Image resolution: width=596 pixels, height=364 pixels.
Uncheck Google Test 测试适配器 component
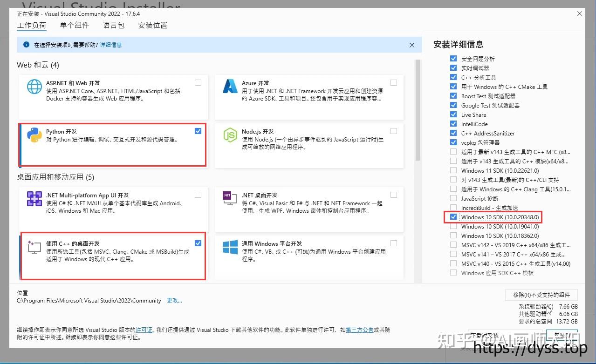(453, 105)
